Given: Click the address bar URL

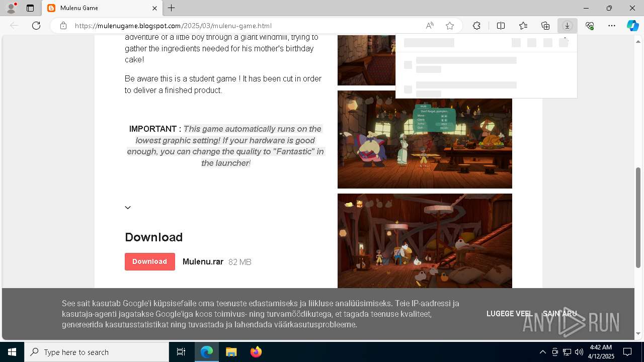Looking at the screenshot, I should (173, 26).
